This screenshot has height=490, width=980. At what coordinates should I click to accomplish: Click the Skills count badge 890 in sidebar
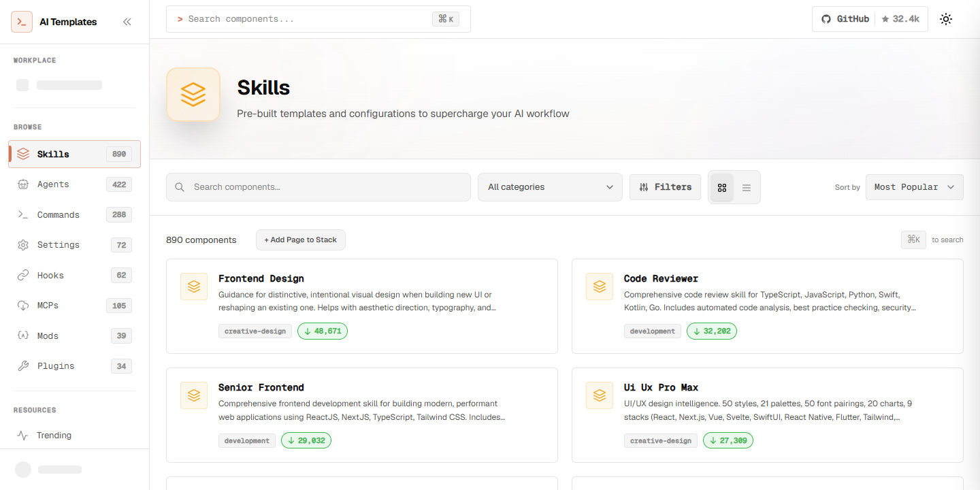tap(119, 154)
